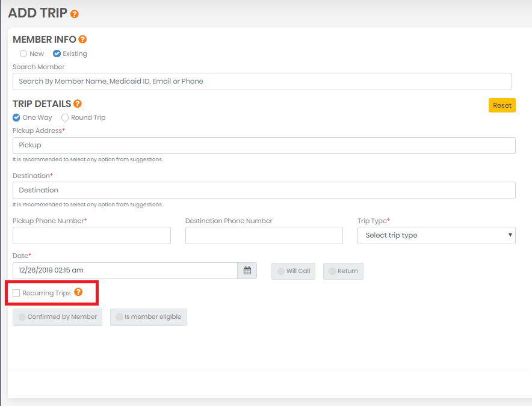Click the Recurring Trips help icon
The width and height of the screenshot is (532, 406).
tap(78, 292)
